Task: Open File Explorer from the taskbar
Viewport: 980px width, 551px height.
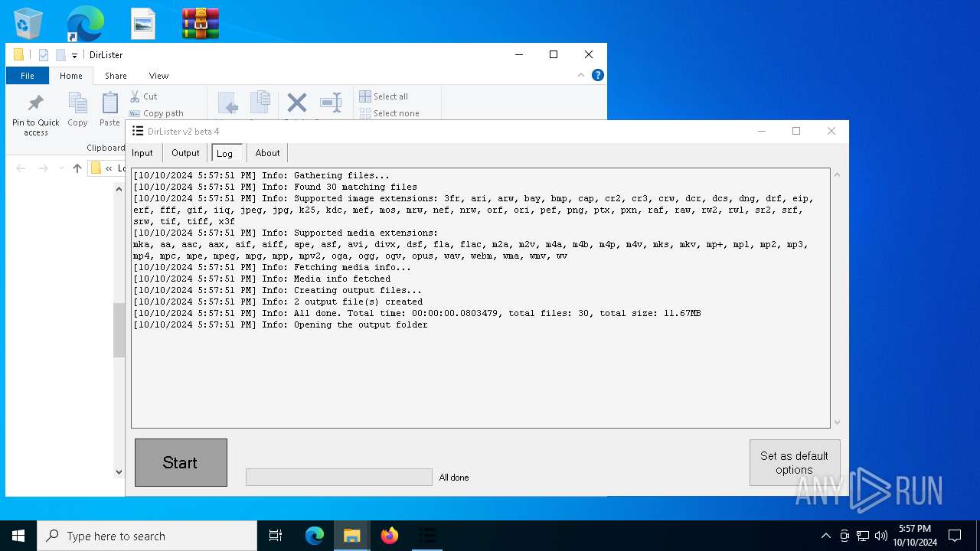Action: tap(352, 536)
